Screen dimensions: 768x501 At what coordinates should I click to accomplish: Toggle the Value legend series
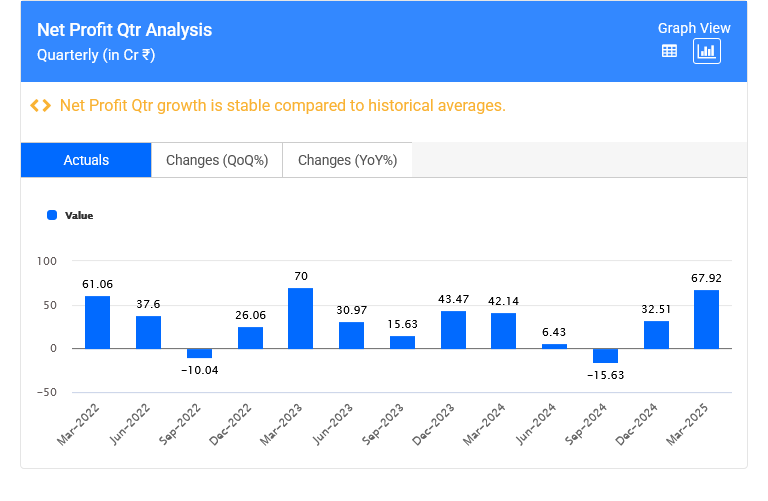point(78,215)
